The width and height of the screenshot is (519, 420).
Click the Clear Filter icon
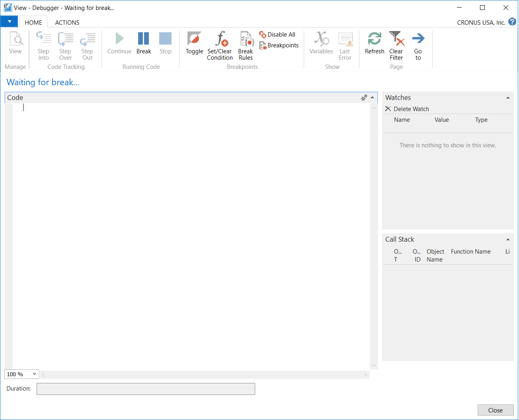[396, 39]
